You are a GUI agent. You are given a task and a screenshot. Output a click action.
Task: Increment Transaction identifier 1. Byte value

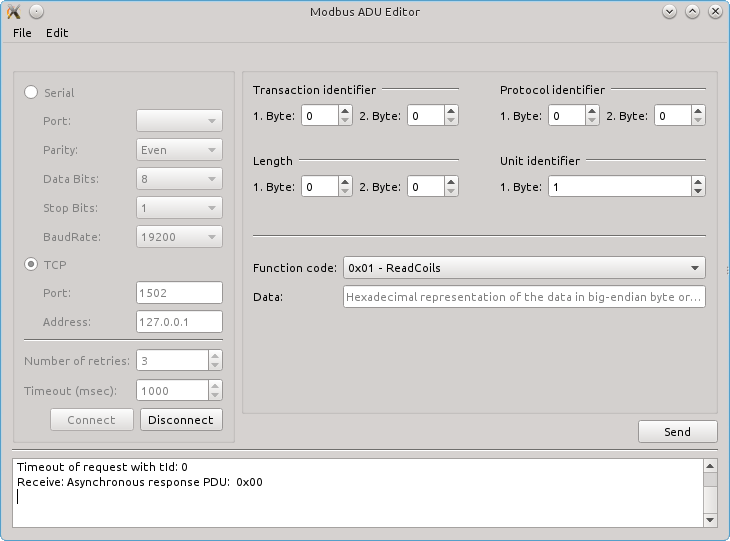coord(345,111)
